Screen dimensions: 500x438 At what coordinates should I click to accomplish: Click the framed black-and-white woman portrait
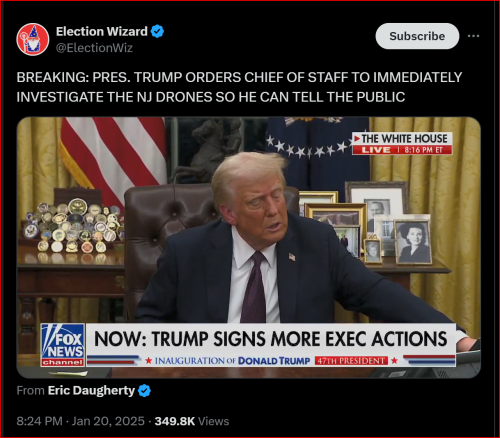point(413,241)
